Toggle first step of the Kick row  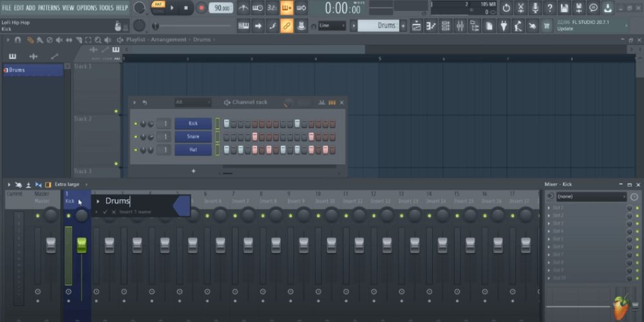pos(227,124)
